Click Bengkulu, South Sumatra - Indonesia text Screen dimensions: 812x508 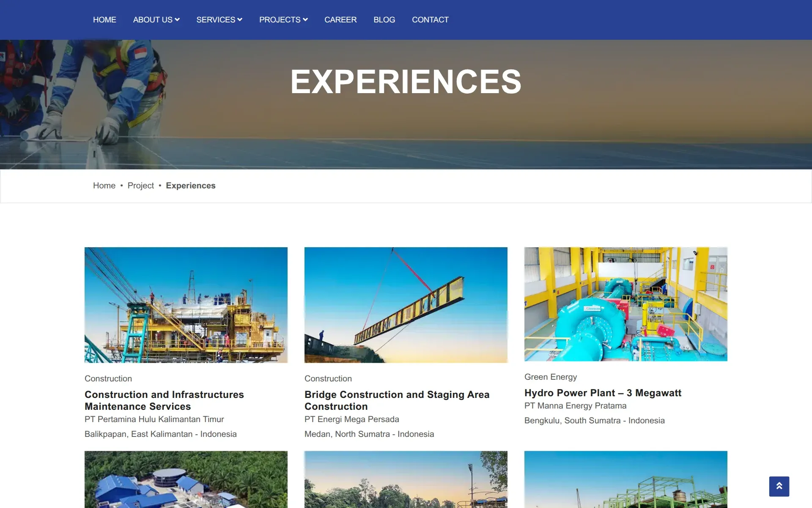point(595,420)
